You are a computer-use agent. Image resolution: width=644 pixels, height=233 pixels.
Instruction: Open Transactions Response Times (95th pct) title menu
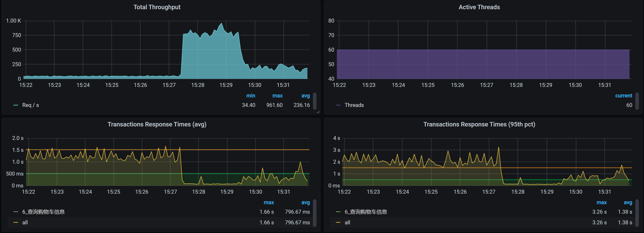(479, 124)
